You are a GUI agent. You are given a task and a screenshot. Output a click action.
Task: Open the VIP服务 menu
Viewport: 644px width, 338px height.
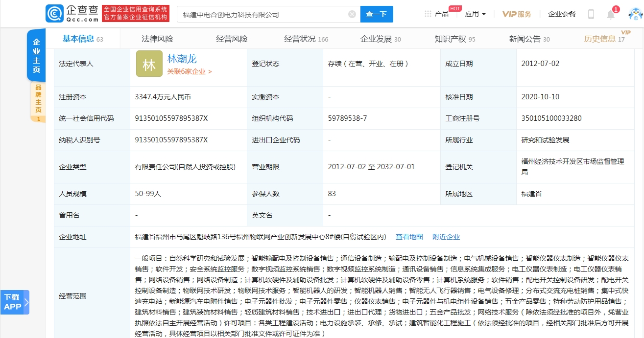click(x=517, y=14)
